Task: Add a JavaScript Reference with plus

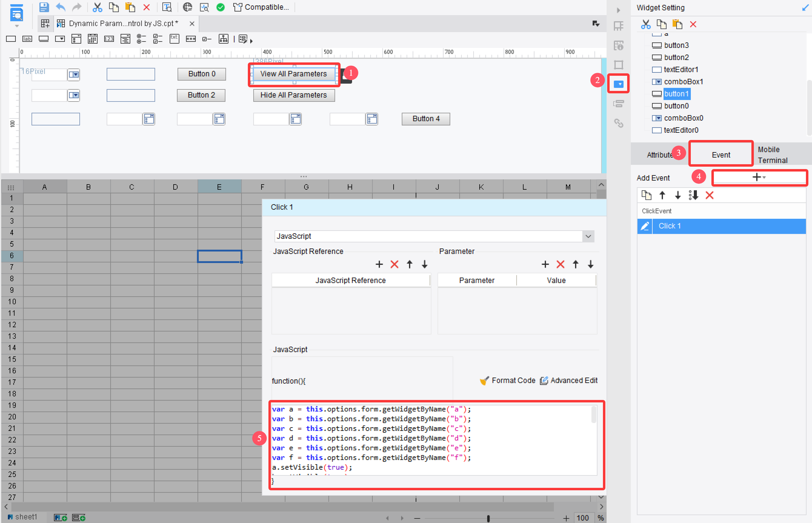Action: point(379,264)
